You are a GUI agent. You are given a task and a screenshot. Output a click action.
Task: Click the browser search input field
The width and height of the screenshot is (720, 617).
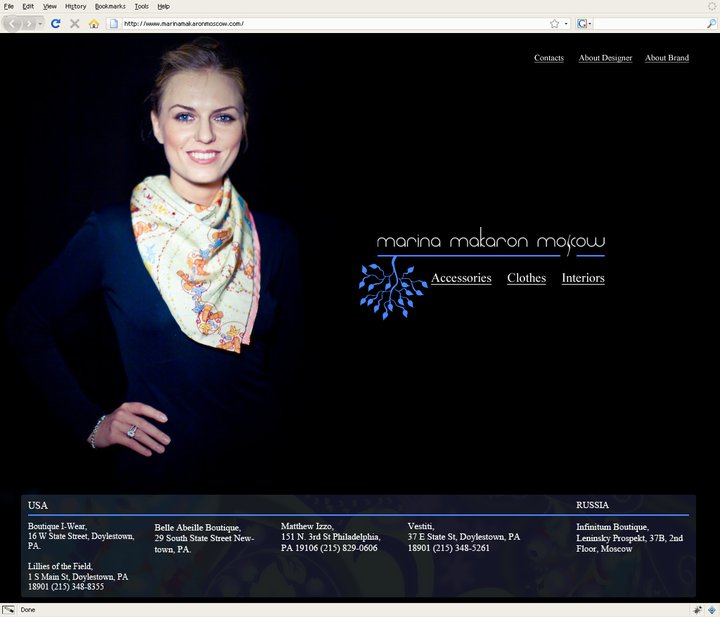649,23
